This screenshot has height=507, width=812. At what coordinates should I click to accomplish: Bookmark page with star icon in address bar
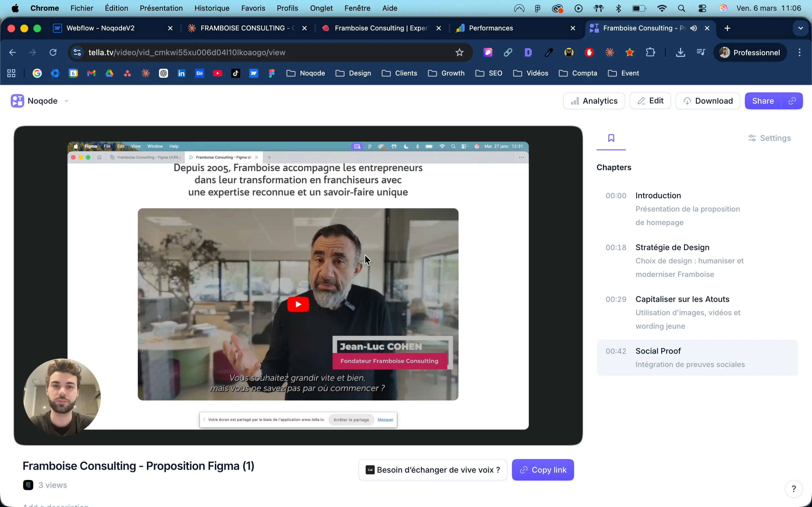click(x=459, y=52)
